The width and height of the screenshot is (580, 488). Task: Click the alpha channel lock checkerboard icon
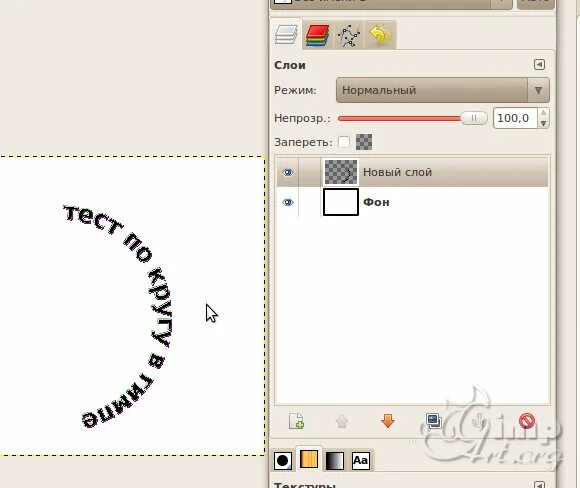point(364,142)
